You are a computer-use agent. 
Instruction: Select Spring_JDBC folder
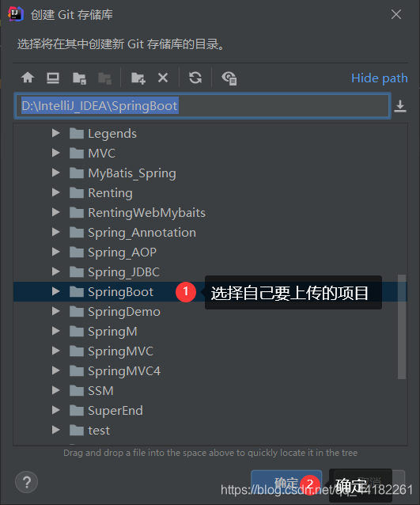(123, 272)
